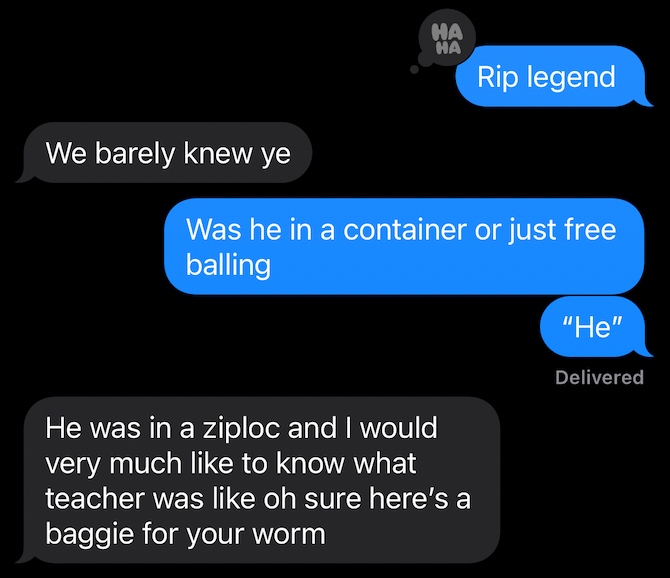The height and width of the screenshot is (578, 670).
Task: Select the ziploc worm message bubble
Action: pos(258,480)
